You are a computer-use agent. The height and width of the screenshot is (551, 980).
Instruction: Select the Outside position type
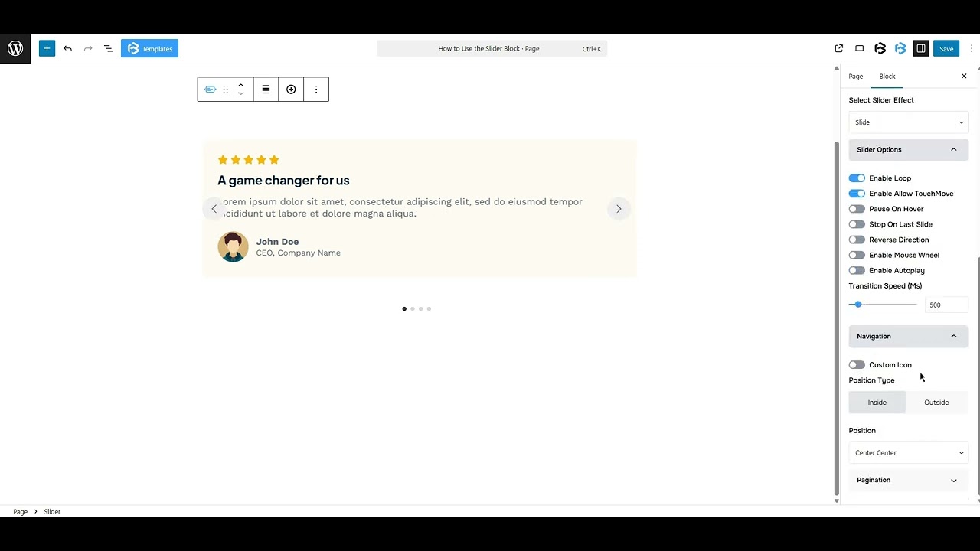[936, 403]
